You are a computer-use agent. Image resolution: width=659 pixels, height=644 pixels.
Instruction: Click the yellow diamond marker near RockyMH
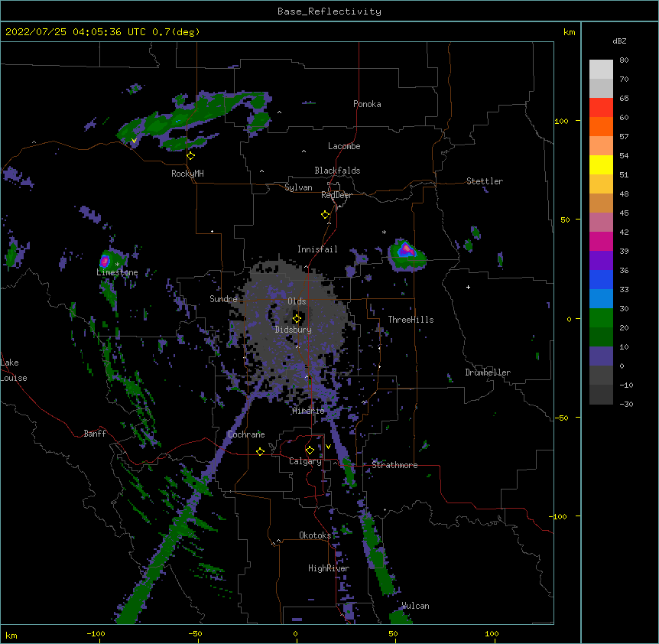coord(191,156)
